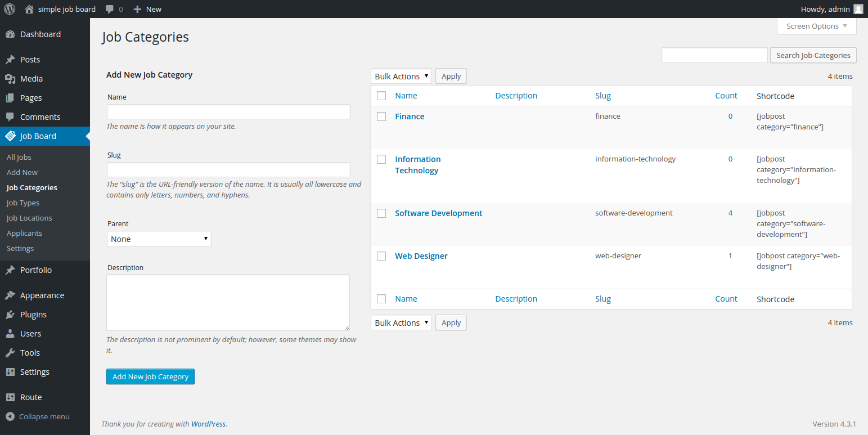Image resolution: width=868 pixels, height=435 pixels.
Task: Click the Media icon in the sidebar
Action: 10,79
